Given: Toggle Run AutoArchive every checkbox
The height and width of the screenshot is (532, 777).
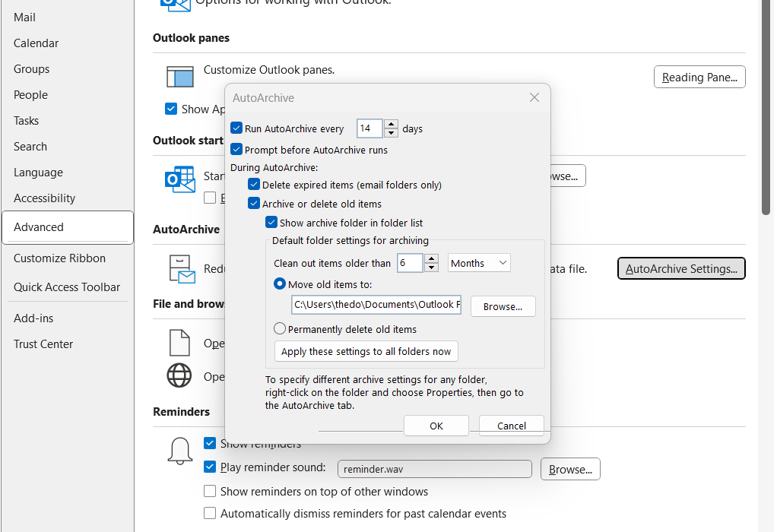Looking at the screenshot, I should coord(237,128).
